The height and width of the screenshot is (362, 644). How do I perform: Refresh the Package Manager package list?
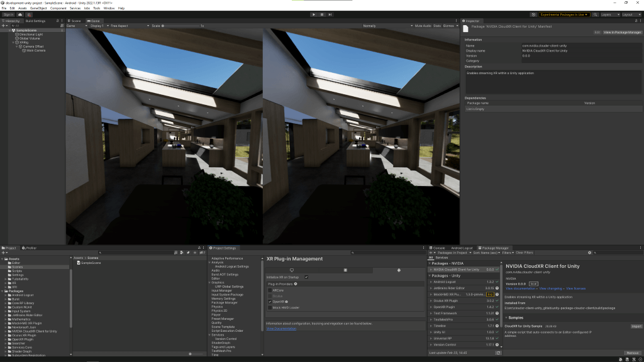coord(498,353)
